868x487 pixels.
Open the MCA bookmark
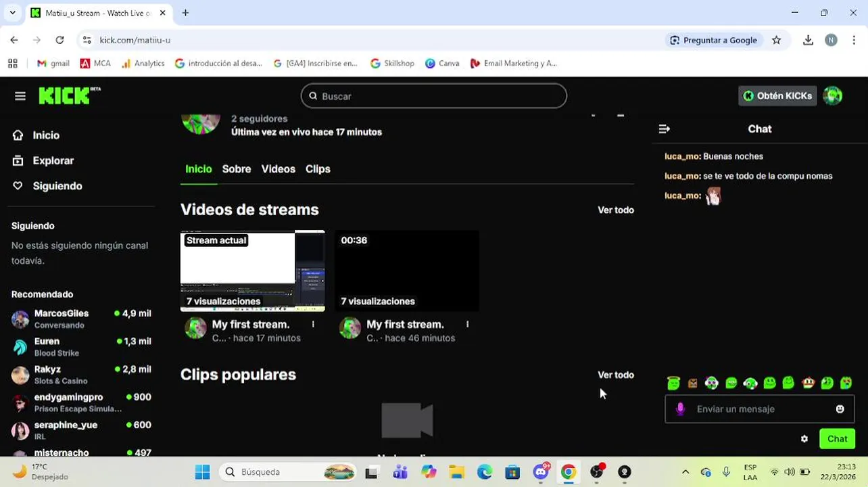[95, 64]
